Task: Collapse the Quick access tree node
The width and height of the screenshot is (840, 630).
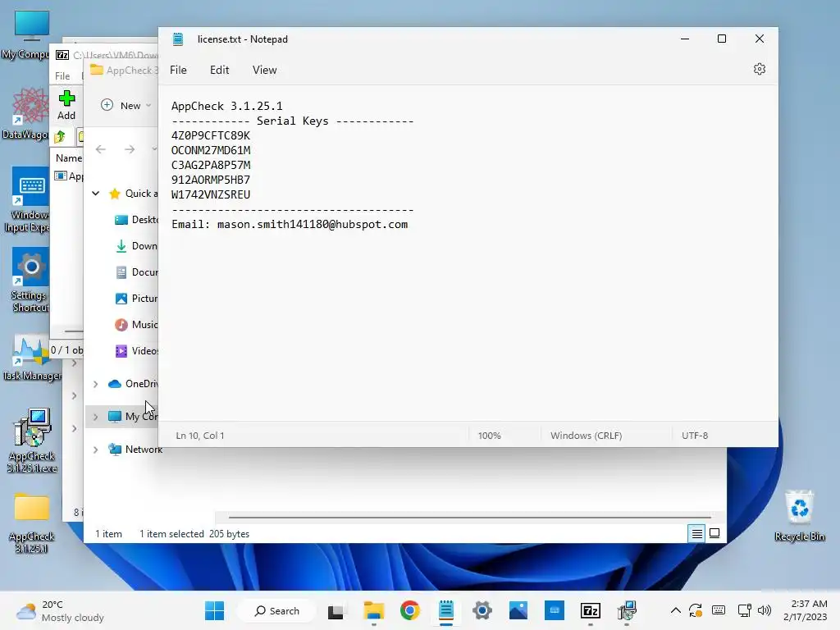Action: pos(95,194)
